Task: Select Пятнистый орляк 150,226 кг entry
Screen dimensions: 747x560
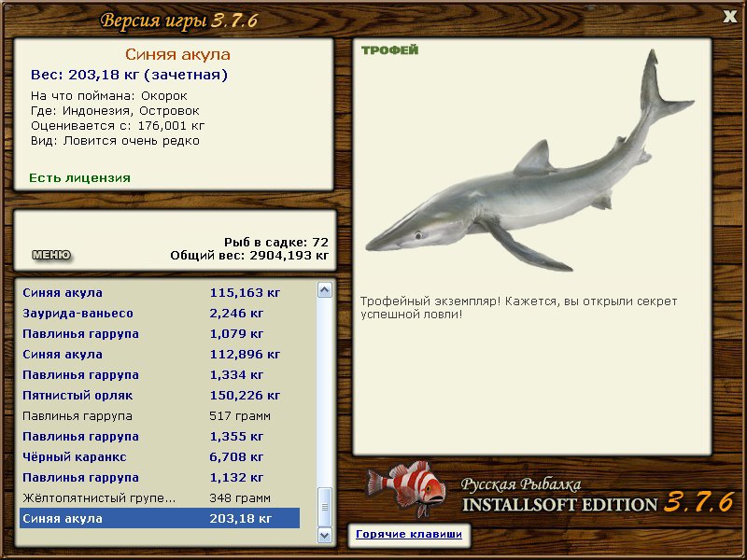Action: 159,396
